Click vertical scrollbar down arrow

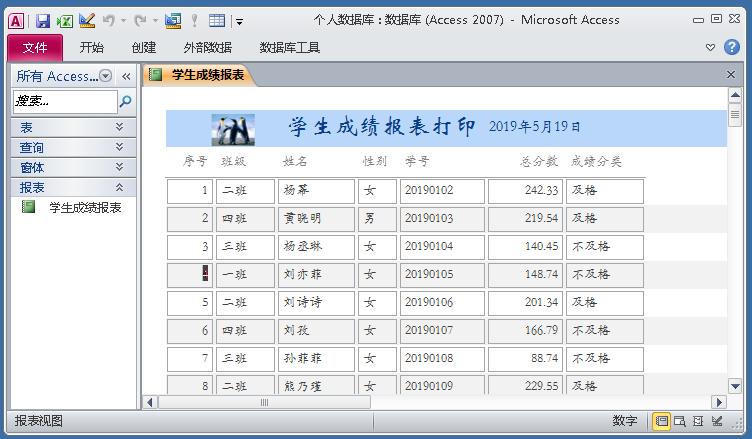click(735, 385)
